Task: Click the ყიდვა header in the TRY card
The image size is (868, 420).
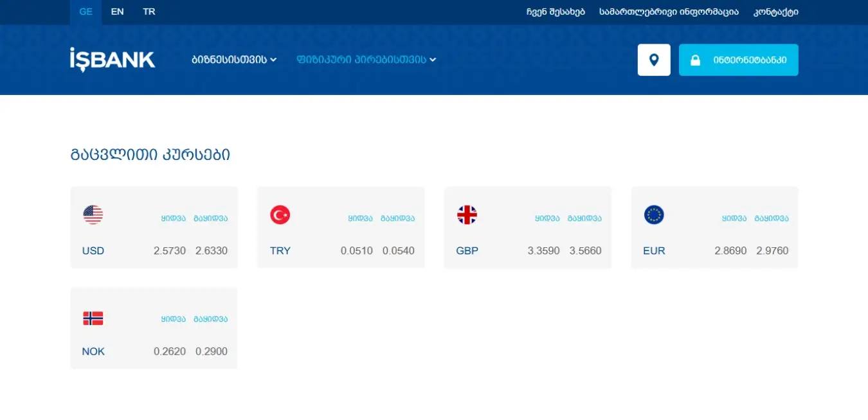Action: click(361, 218)
